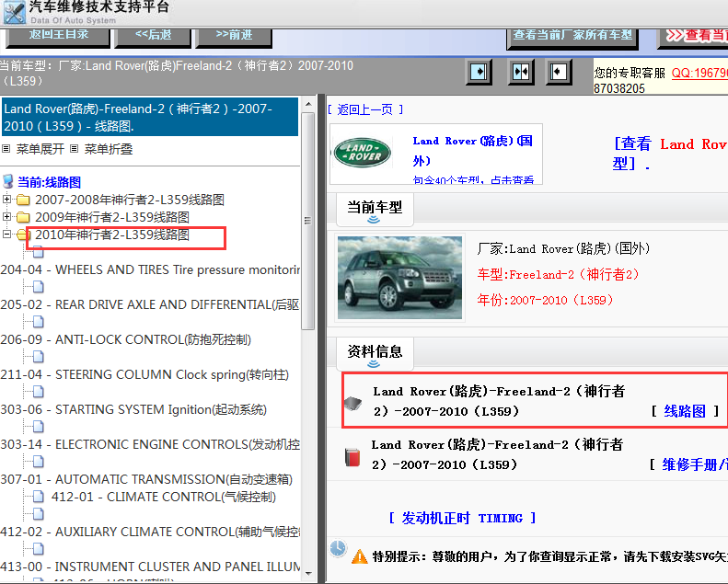Viewport: 728px width, 584px height.
Task: Click the >>前进 forward button
Action: coord(234,36)
